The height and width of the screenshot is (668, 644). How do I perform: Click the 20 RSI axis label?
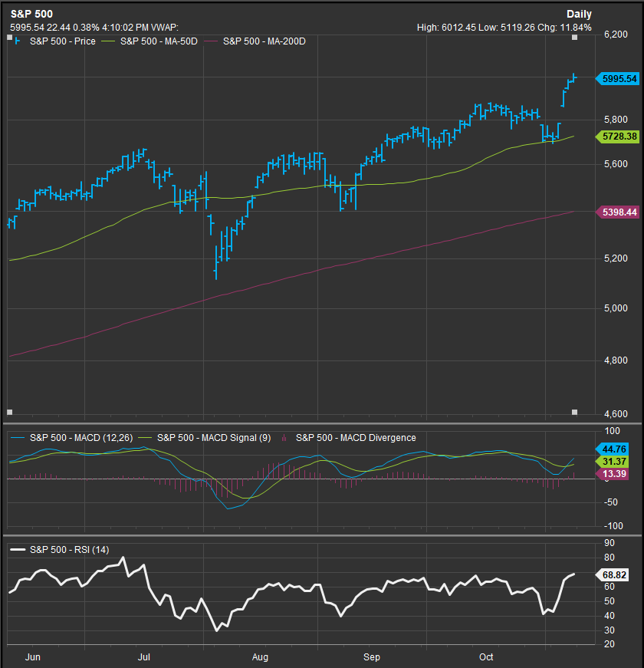coord(609,644)
